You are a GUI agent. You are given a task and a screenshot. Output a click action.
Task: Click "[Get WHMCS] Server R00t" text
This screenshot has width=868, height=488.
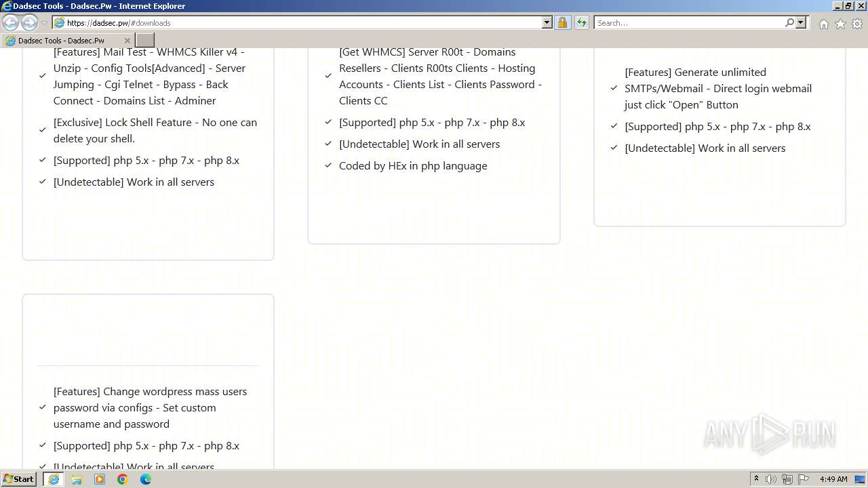point(405,52)
